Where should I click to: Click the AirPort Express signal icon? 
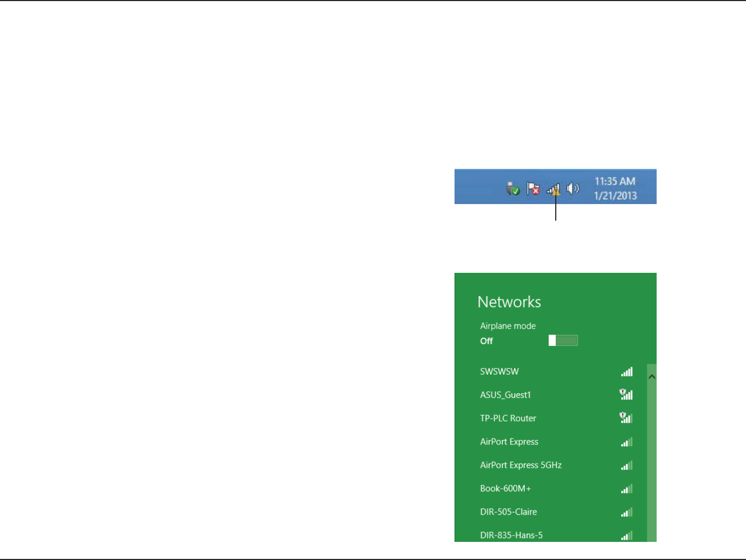(627, 442)
